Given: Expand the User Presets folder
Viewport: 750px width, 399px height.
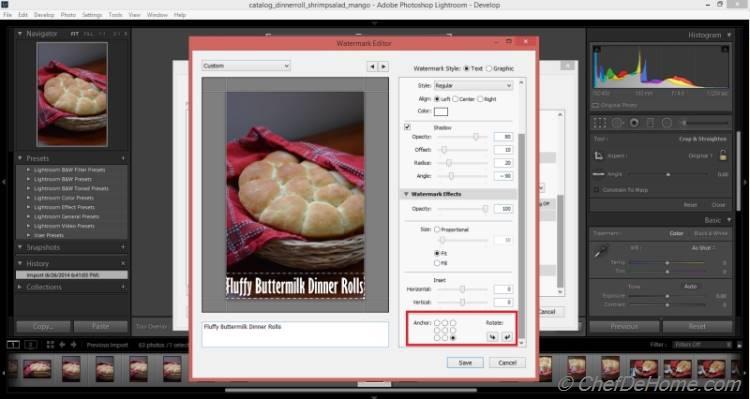Looking at the screenshot, I should pyautogui.click(x=28, y=235).
